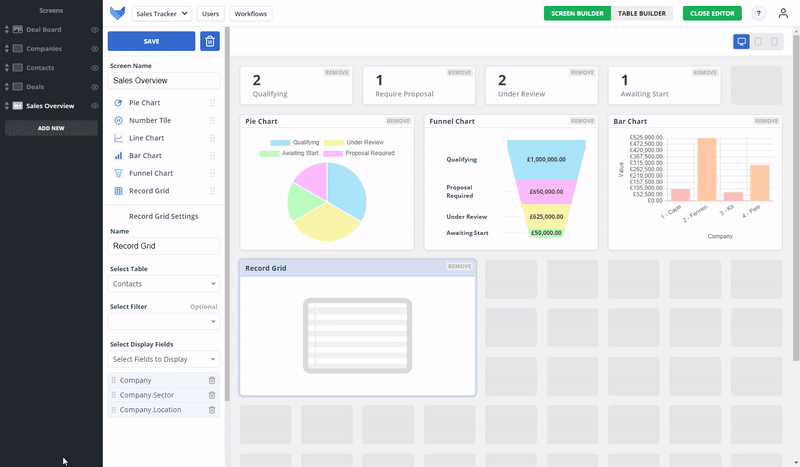
Task: Grab the Record Grid drag handle
Action: pyautogui.click(x=212, y=191)
